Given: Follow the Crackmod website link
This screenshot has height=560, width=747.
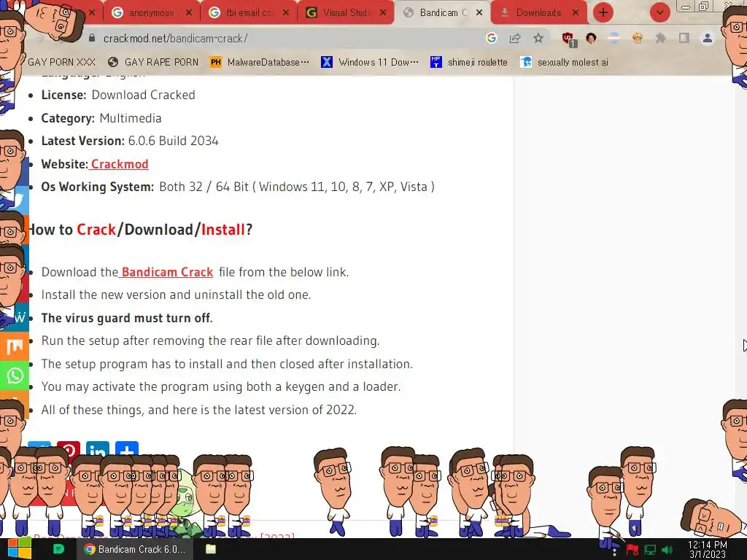Looking at the screenshot, I should tap(119, 164).
